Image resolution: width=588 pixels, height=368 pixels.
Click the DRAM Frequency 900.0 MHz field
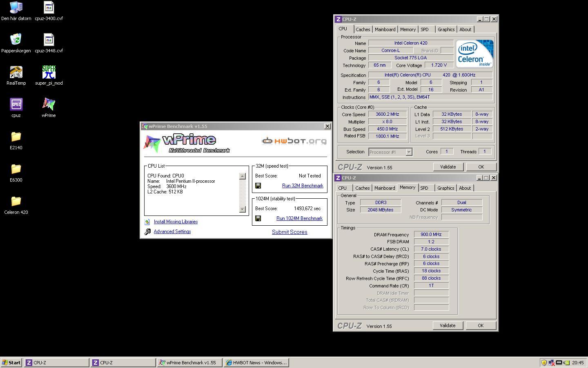pos(431,235)
